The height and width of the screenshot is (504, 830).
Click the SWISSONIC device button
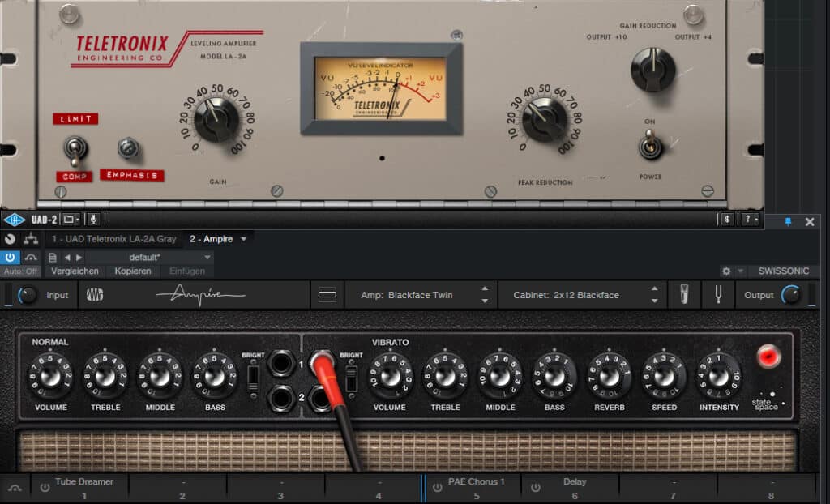click(x=784, y=271)
